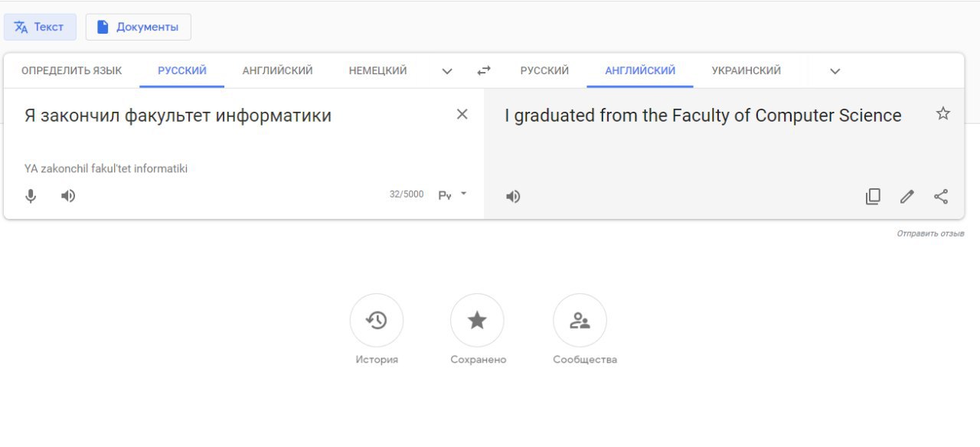
Task: Select НЕМЕЦКИЙ as source language
Action: click(377, 70)
